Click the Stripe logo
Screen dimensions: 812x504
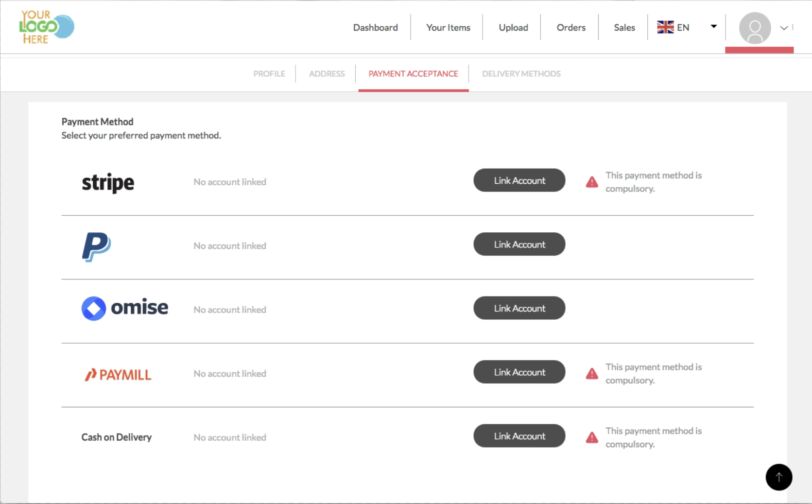108,183
